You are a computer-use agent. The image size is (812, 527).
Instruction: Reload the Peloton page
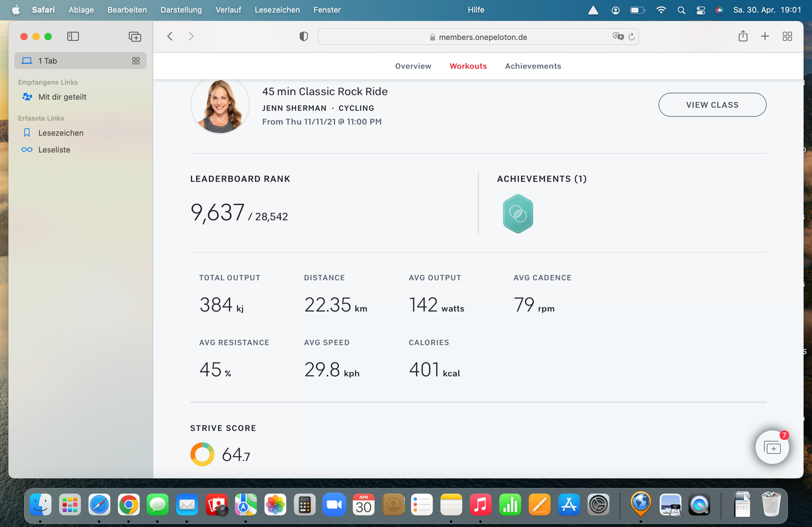[x=631, y=37]
